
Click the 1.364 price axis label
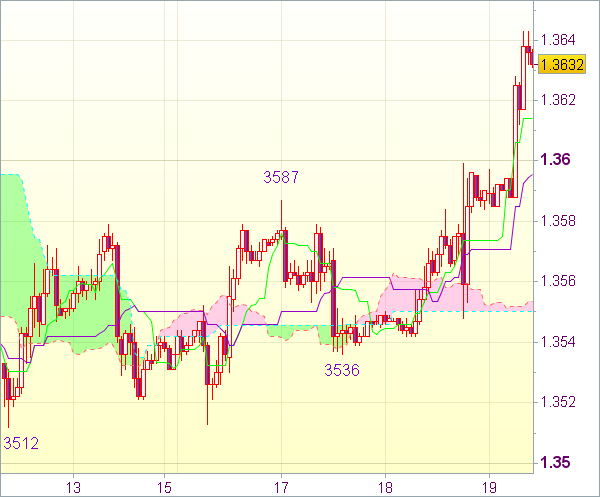click(558, 40)
